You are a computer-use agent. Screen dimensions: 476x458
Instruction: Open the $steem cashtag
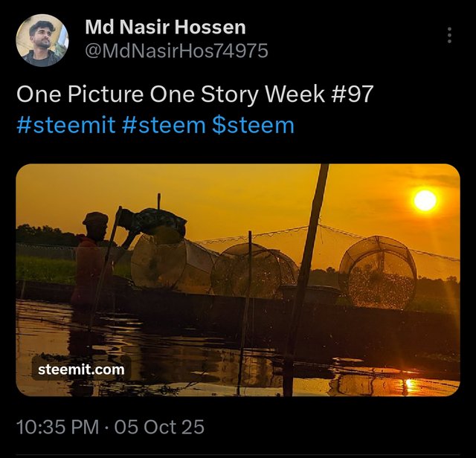click(x=253, y=126)
